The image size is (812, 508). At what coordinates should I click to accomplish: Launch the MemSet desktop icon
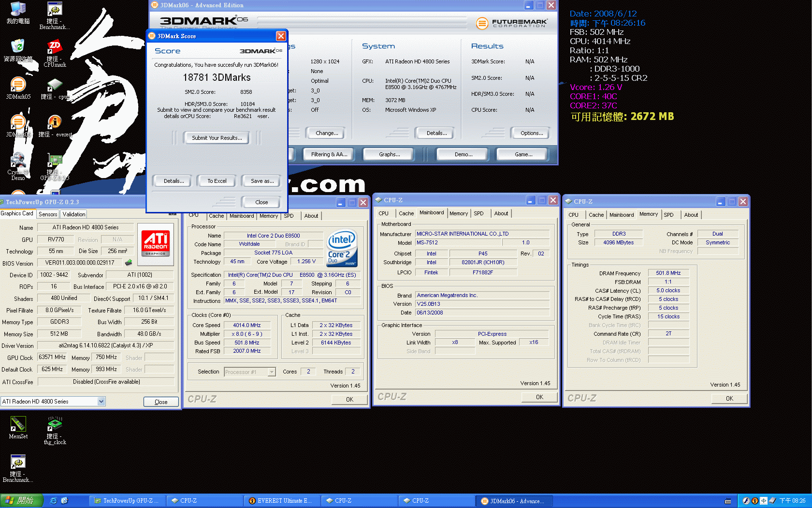click(x=18, y=427)
